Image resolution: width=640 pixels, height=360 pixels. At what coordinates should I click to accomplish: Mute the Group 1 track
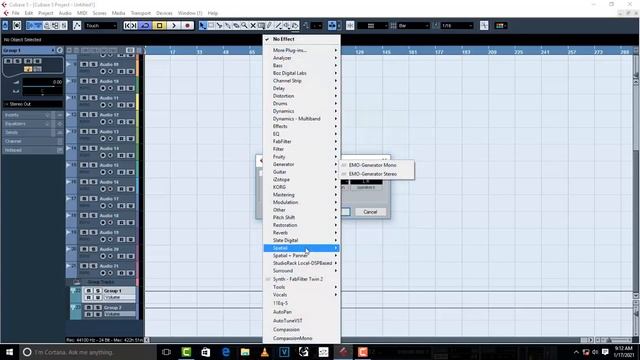pyautogui.click(x=89, y=291)
